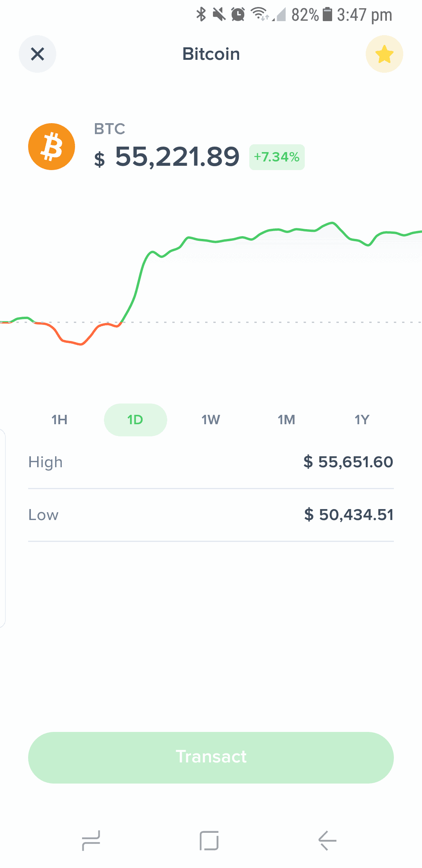
Task: Close the Bitcoin detail screen
Action: click(38, 54)
